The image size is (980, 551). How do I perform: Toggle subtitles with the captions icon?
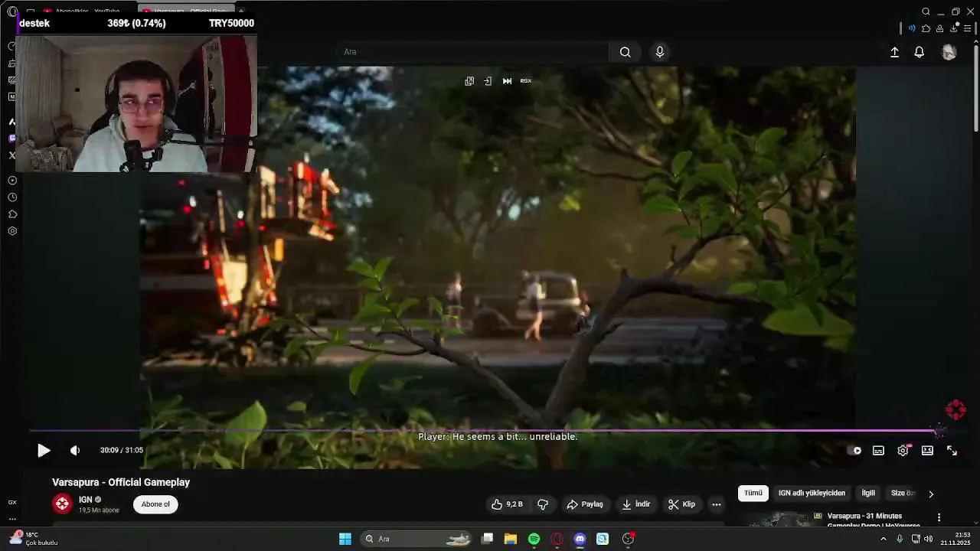pyautogui.click(x=878, y=451)
